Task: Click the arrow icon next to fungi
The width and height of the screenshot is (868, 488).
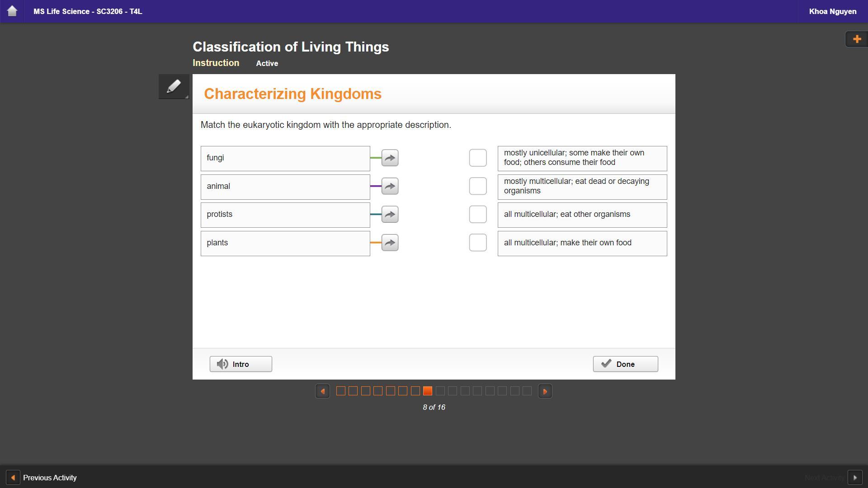Action: 390,158
